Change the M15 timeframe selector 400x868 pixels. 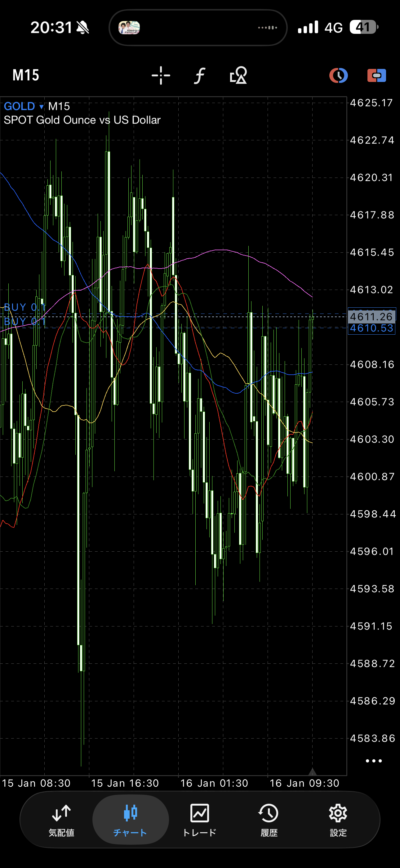pos(26,75)
